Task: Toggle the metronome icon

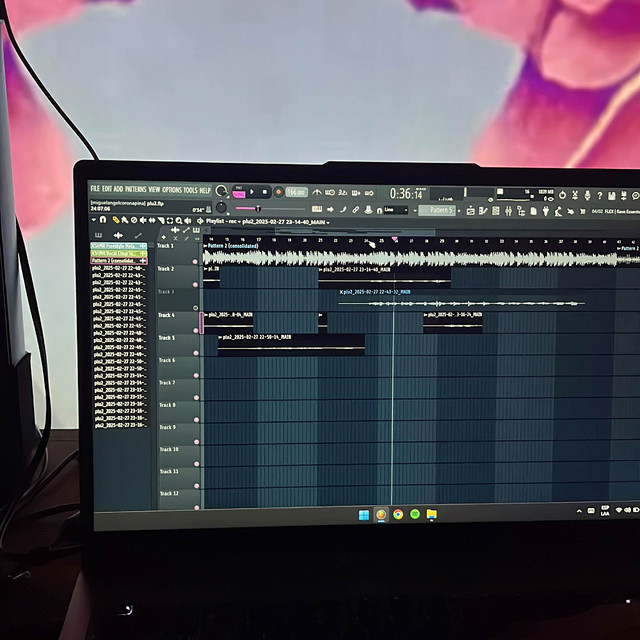Action: pyautogui.click(x=317, y=192)
